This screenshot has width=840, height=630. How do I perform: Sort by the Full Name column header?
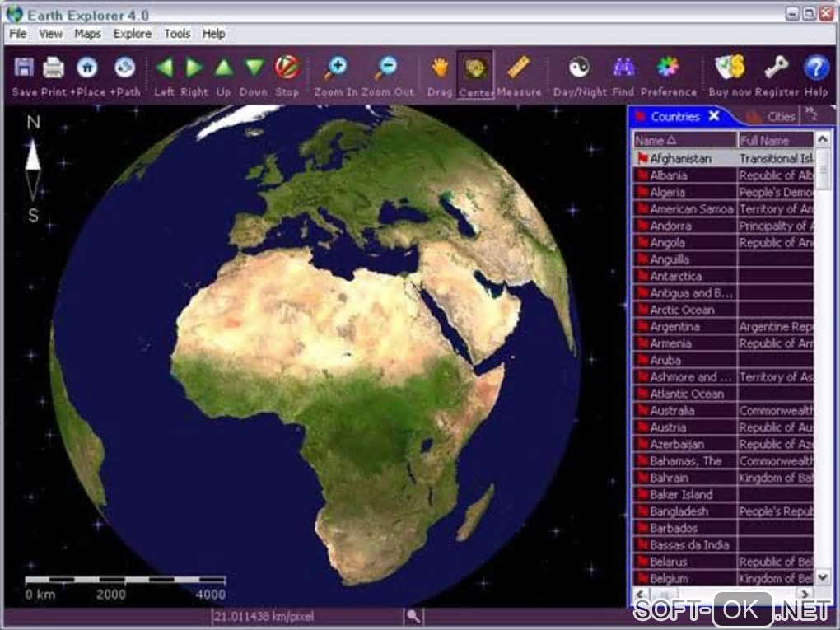coord(776,140)
